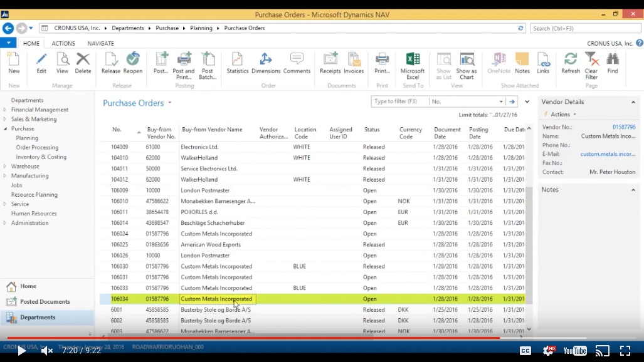Click Planning in the breadcrumb path
Screen dimensions: 644x362
point(201,28)
